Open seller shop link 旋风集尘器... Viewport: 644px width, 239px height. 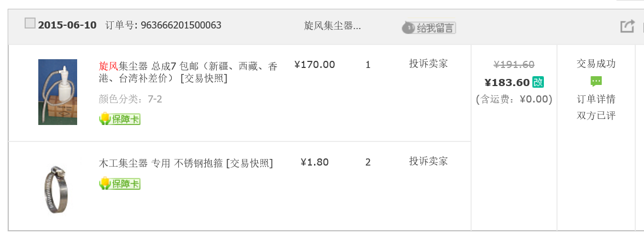332,26
